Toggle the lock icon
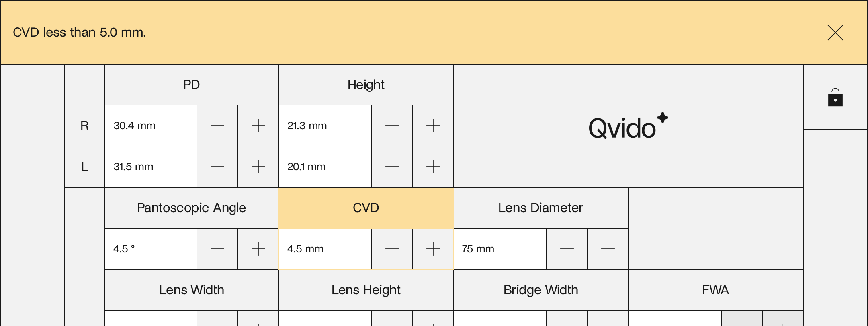Screen dimensions: 868x326 coord(835,97)
